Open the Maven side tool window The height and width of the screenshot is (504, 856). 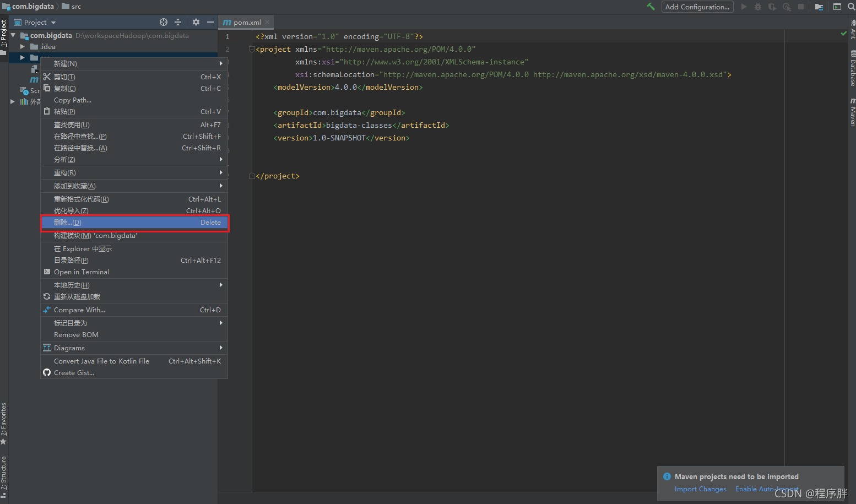(852, 112)
